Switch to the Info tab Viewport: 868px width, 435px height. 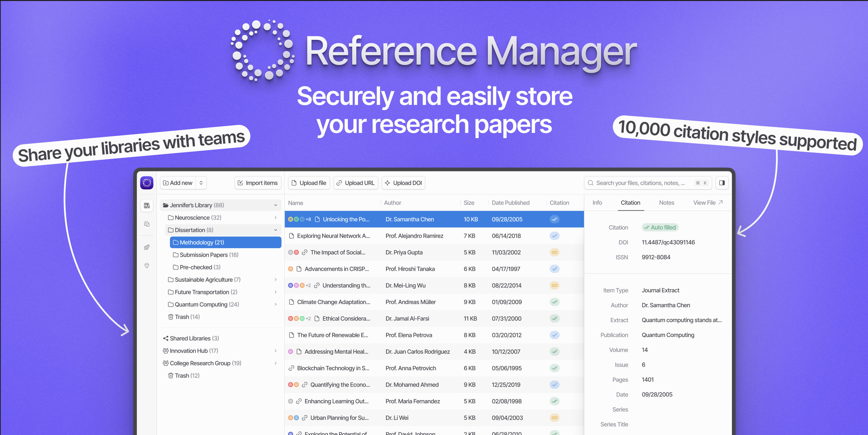point(597,203)
